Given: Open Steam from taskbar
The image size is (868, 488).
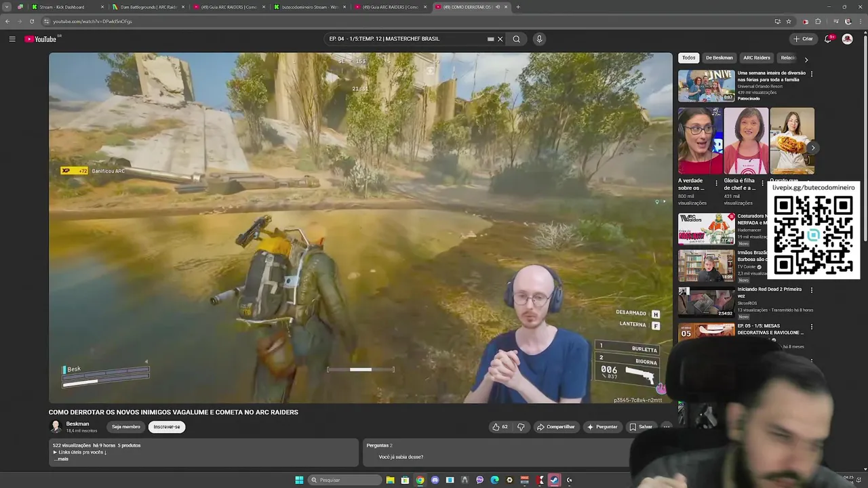Looking at the screenshot, I should tap(554, 480).
